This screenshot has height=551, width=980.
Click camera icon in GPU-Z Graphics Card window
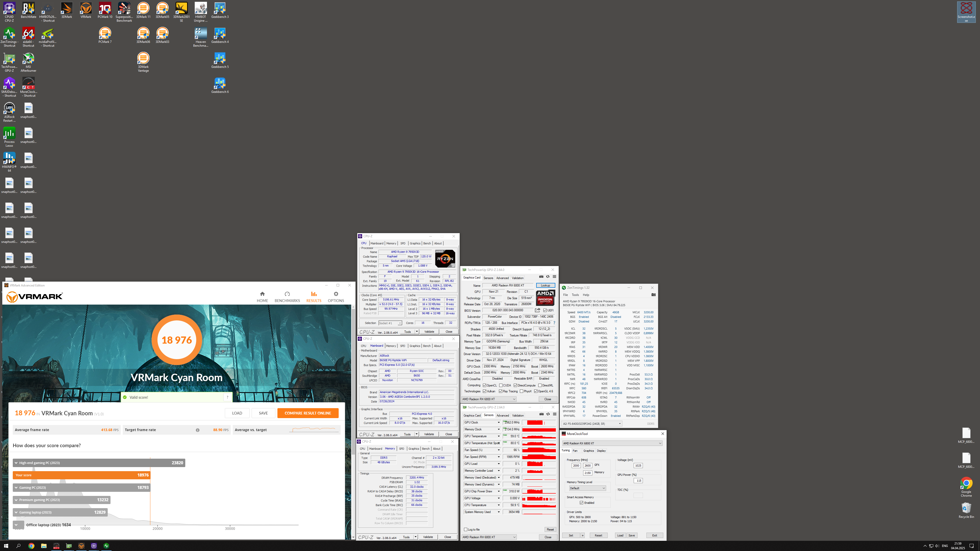click(541, 277)
